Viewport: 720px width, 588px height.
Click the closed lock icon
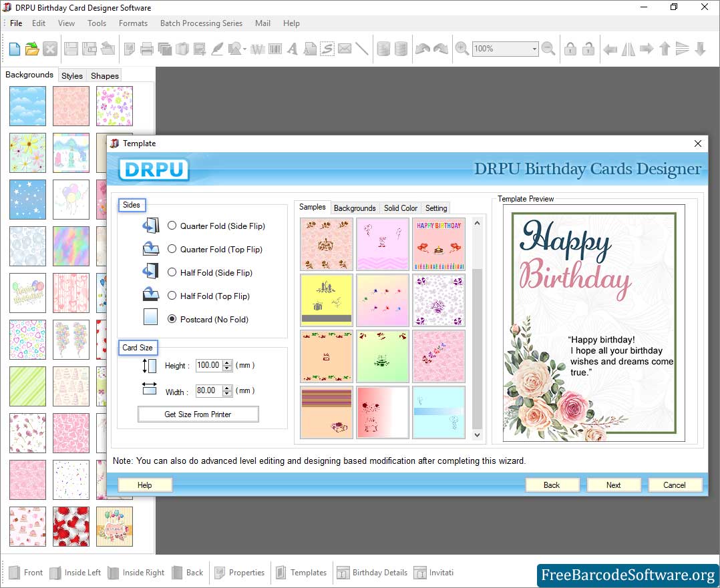tap(570, 49)
